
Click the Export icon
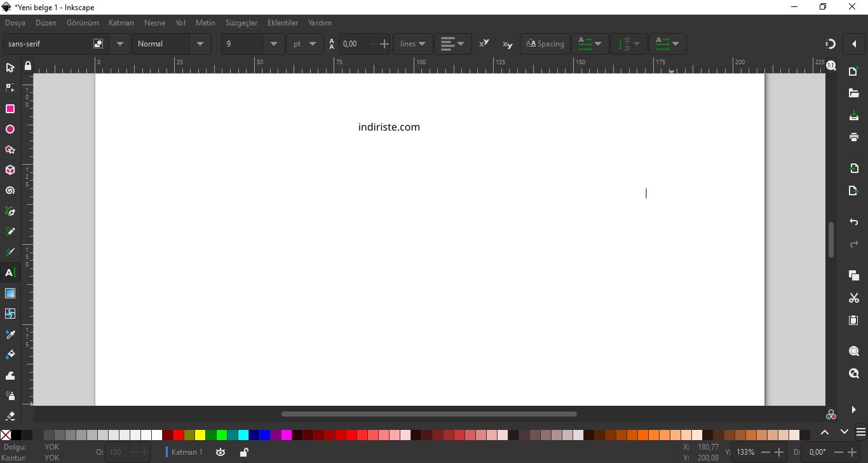[x=854, y=191]
